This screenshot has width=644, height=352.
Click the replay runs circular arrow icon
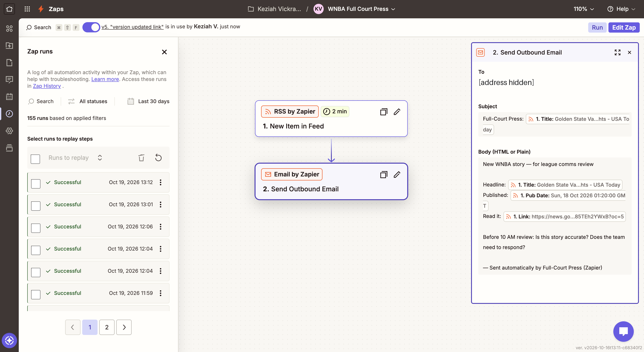click(158, 158)
